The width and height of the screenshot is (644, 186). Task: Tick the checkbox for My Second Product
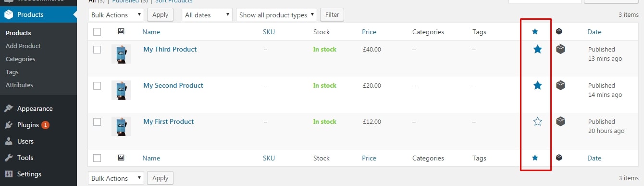click(97, 85)
